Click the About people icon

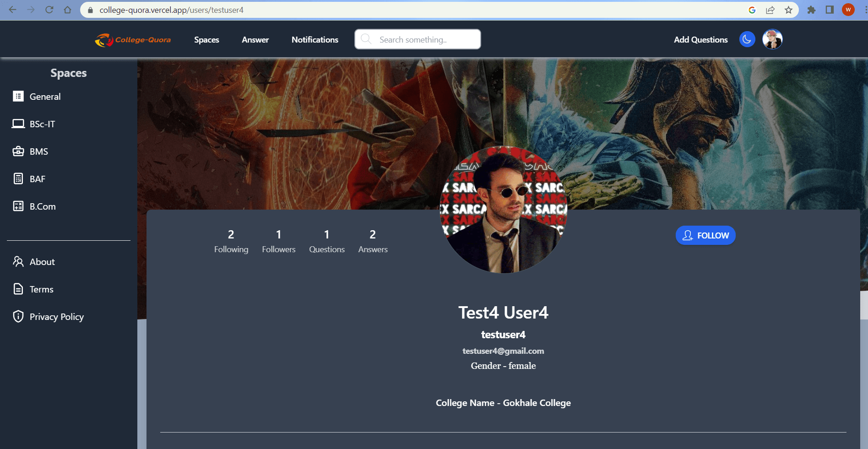[18, 261]
